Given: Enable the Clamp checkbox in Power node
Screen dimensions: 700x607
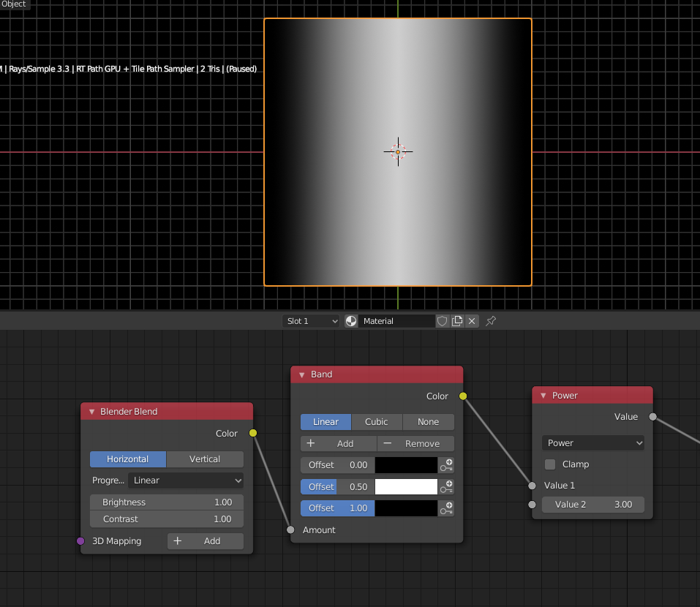Looking at the screenshot, I should (550, 464).
